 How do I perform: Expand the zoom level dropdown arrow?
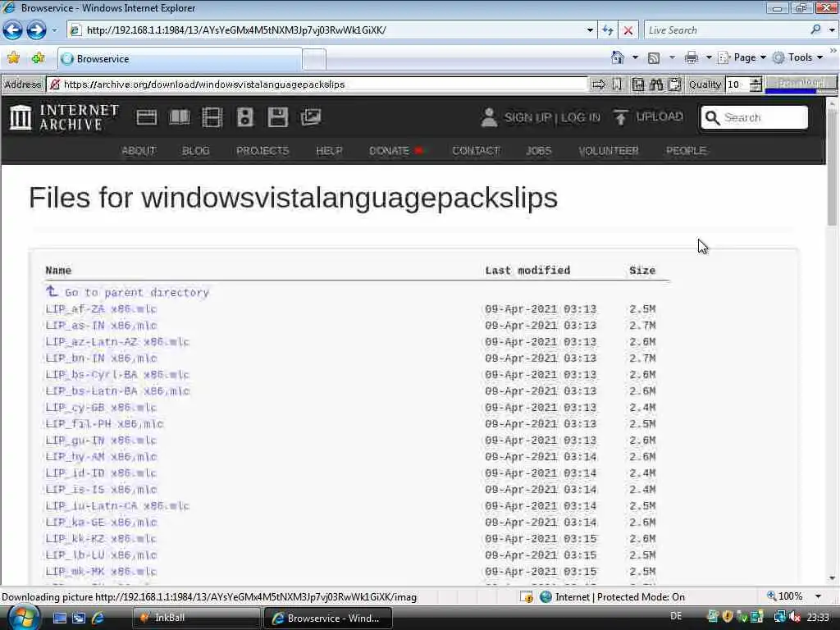[x=818, y=596]
